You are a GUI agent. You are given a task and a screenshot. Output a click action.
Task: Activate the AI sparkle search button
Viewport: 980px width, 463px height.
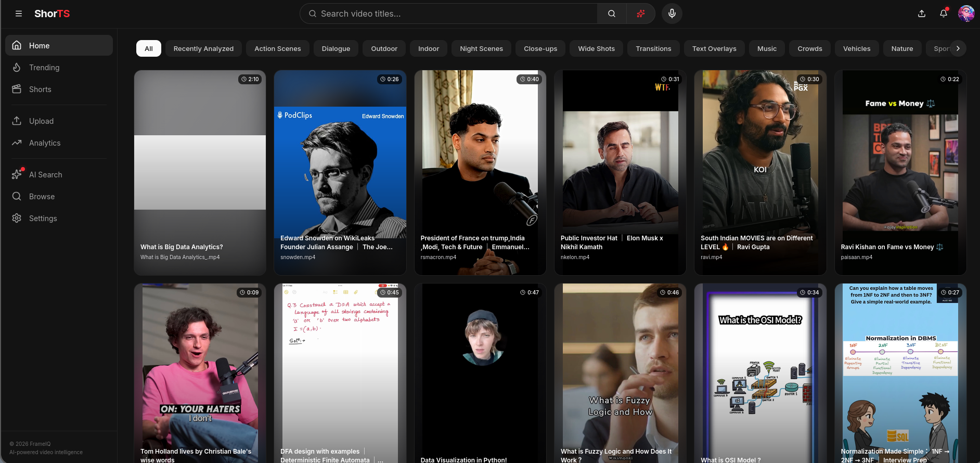tap(641, 14)
